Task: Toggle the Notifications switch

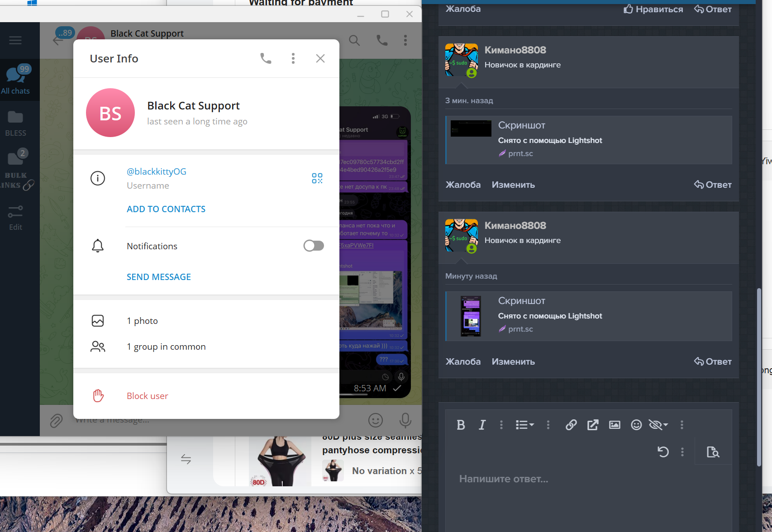Action: pos(314,246)
